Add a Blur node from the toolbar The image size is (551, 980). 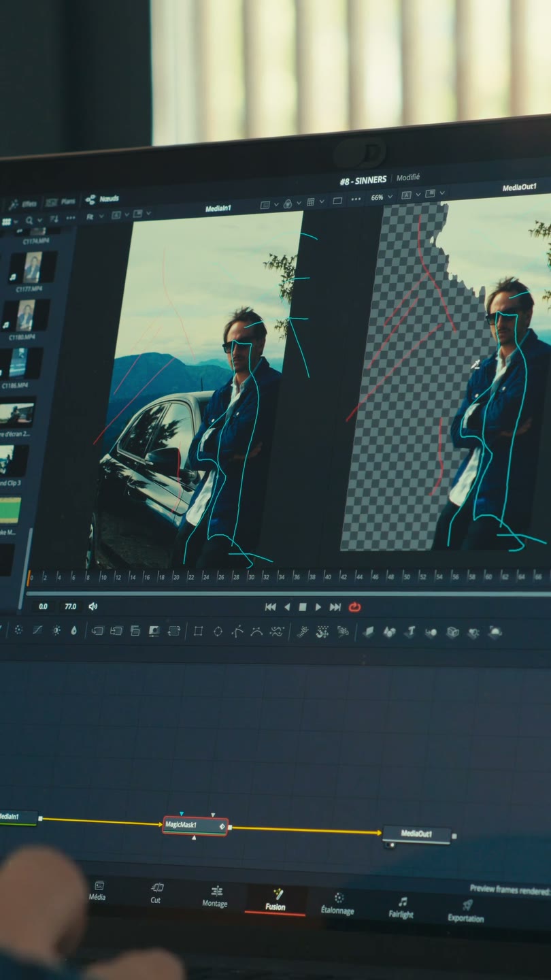[73, 630]
